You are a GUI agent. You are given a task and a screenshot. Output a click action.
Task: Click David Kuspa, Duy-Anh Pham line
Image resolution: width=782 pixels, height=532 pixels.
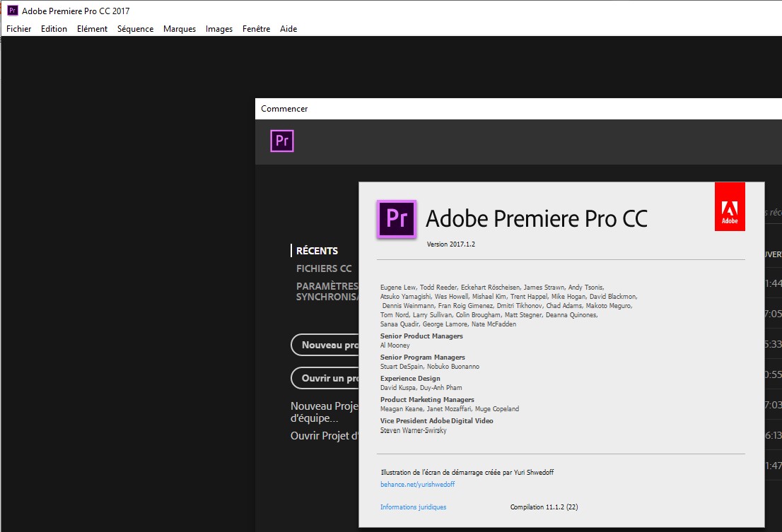tap(421, 388)
